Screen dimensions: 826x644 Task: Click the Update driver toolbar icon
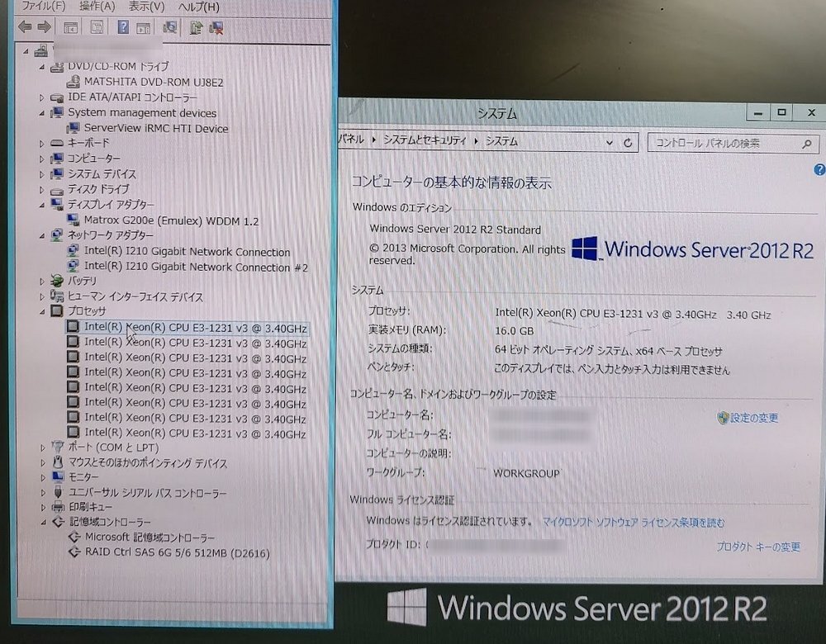(197, 27)
